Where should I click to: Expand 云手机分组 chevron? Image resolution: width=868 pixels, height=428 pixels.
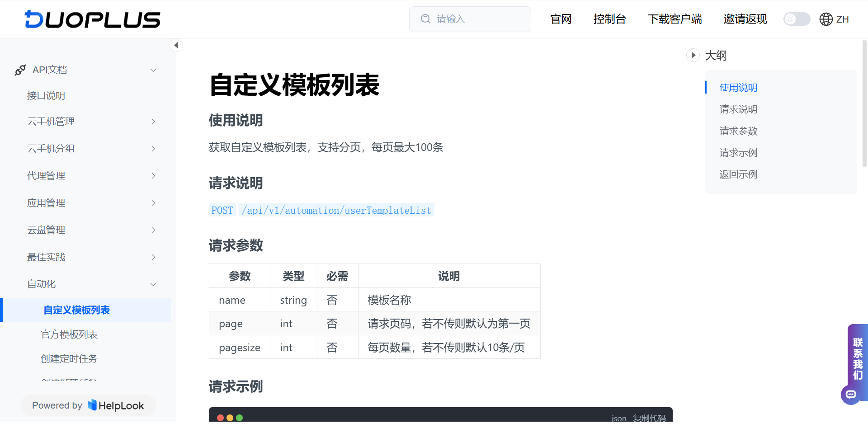[153, 149]
